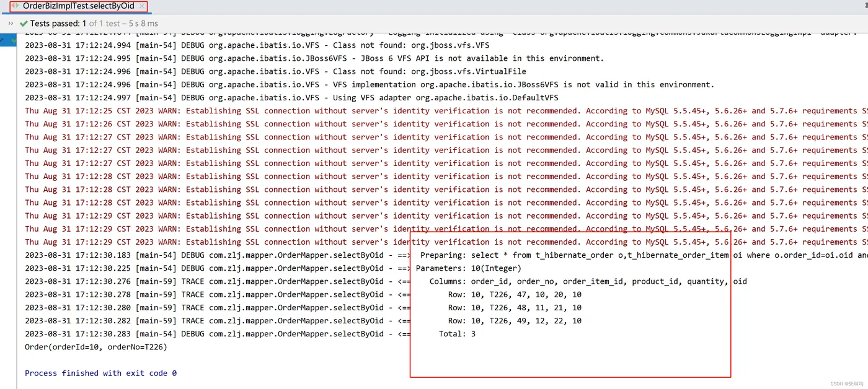Click 'Process finished with exit code 0'
This screenshot has width=868, height=389.
click(101, 373)
